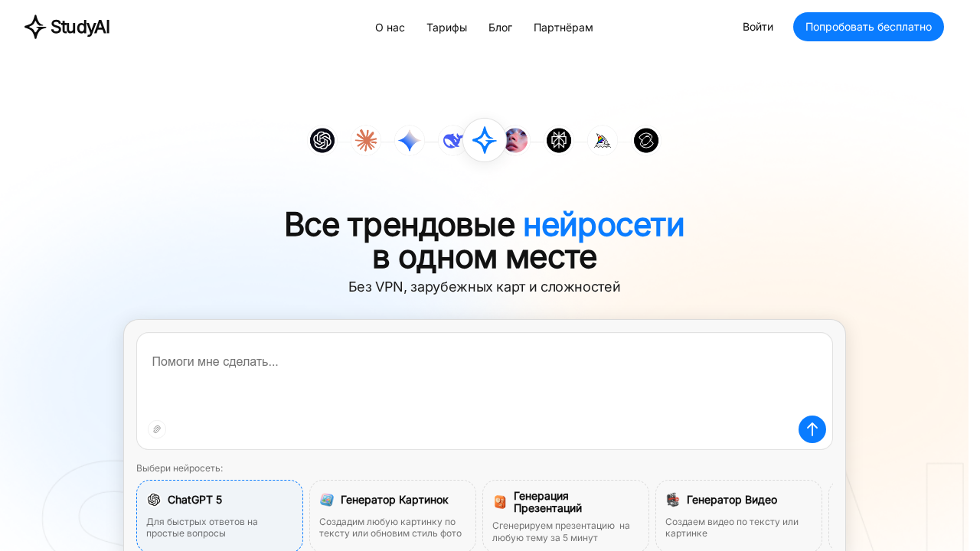Click the DeepSeek whale icon
The image size is (980, 551).
pyautogui.click(x=450, y=141)
